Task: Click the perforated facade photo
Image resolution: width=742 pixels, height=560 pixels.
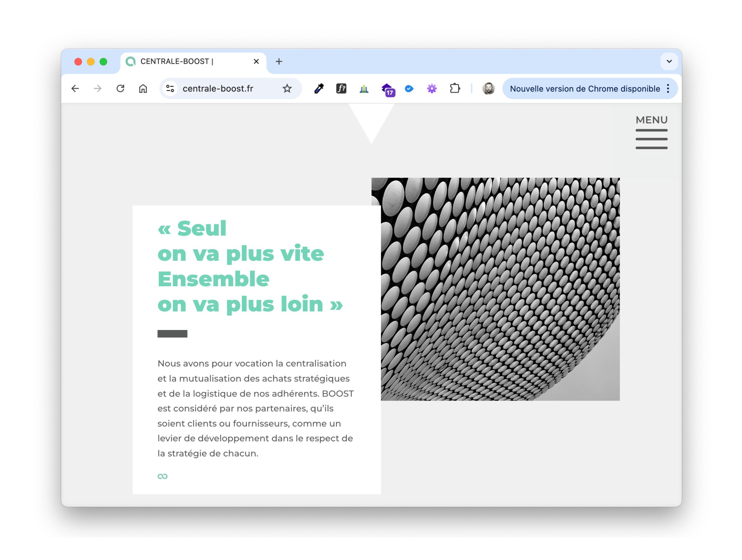Action: pos(500,289)
